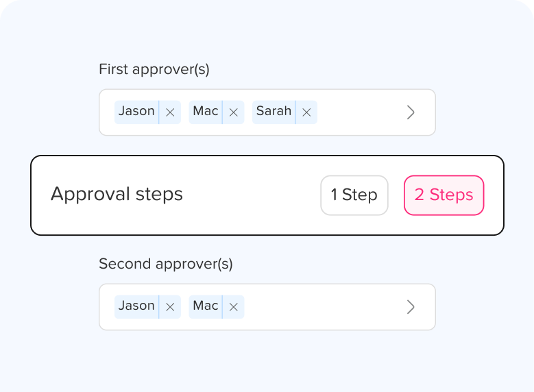Remove Sarah from first approvers
This screenshot has width=534, height=392.
[306, 112]
